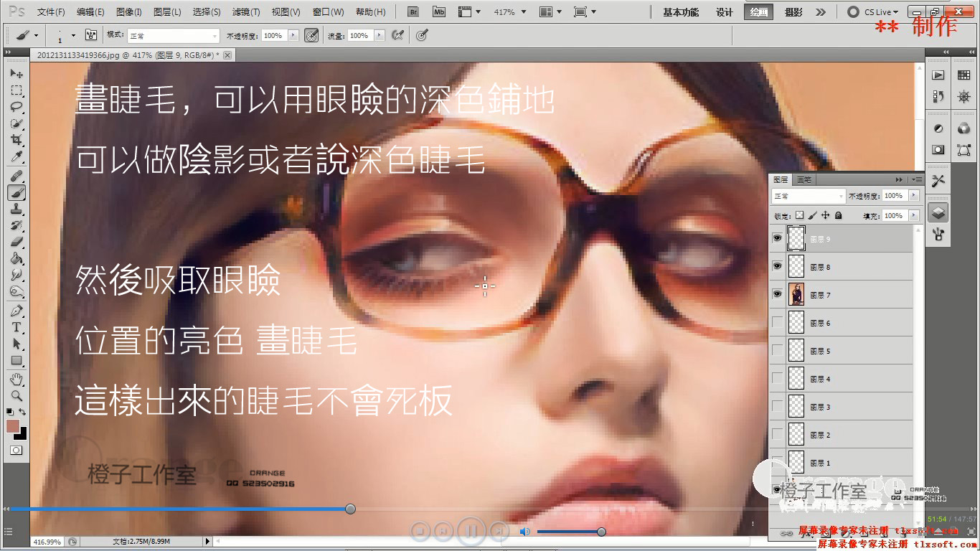Open the Layers panel flyout menu
Viewport: 980px width, 551px height.
point(917,179)
